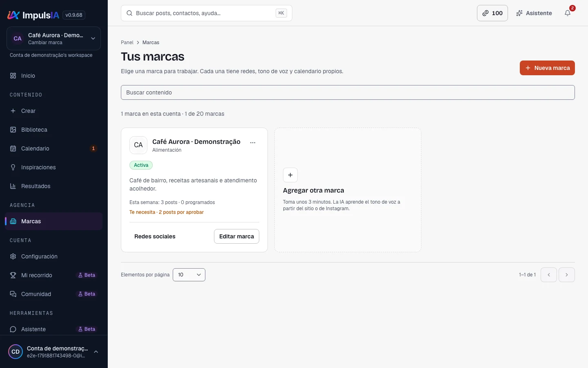Click the Esta semana posts summary line
This screenshot has height=368, width=588.
tap(172, 202)
